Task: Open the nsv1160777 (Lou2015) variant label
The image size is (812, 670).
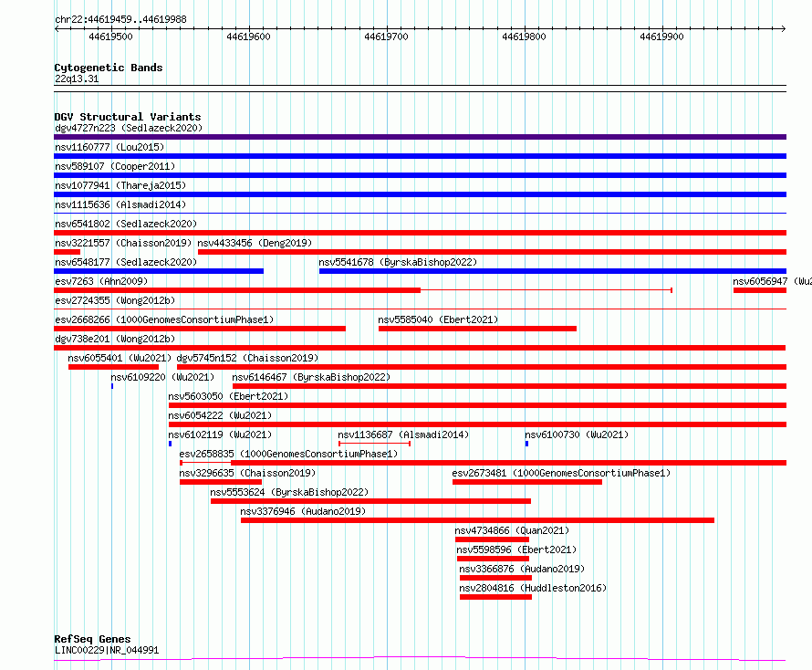Action: [x=109, y=147]
